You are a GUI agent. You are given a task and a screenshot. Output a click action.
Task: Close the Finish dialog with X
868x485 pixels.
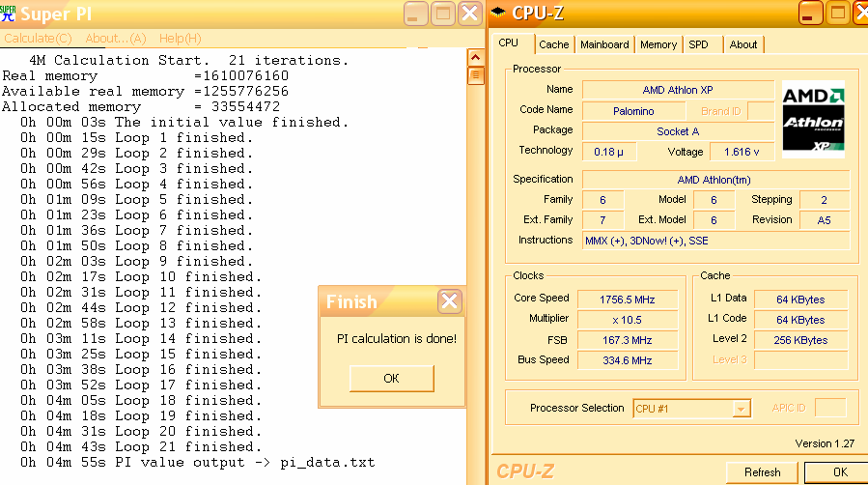449,301
